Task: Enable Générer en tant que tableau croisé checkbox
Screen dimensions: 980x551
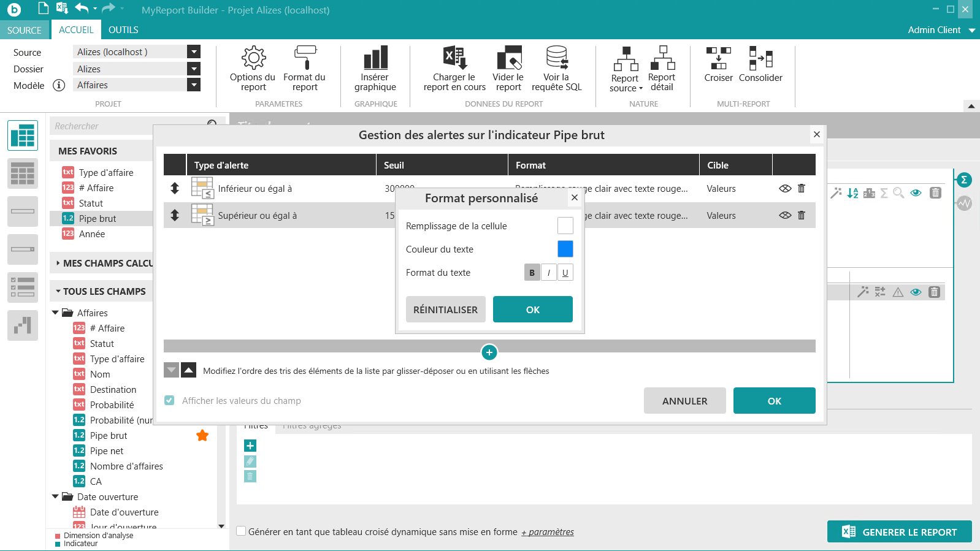Action: [242, 531]
